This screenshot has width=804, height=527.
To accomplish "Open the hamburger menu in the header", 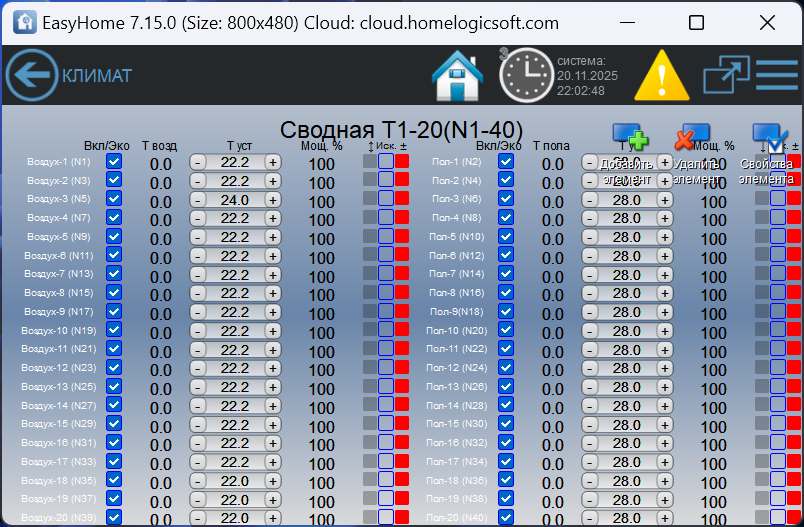I will coord(777,75).
